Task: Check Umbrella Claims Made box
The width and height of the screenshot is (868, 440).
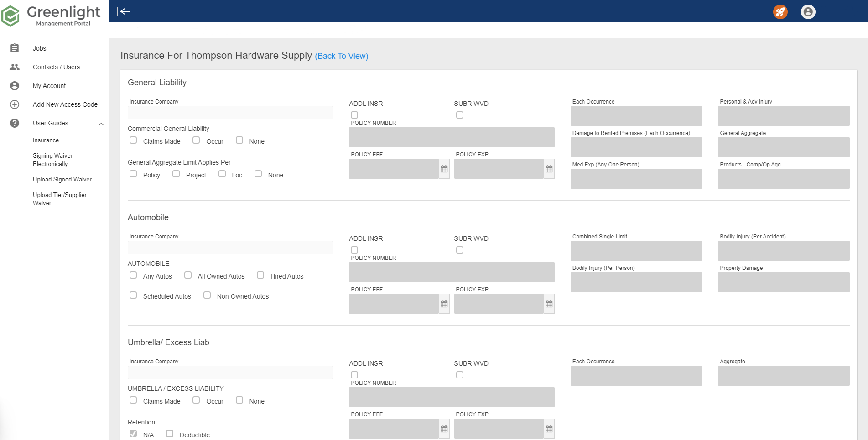Action: (x=133, y=400)
